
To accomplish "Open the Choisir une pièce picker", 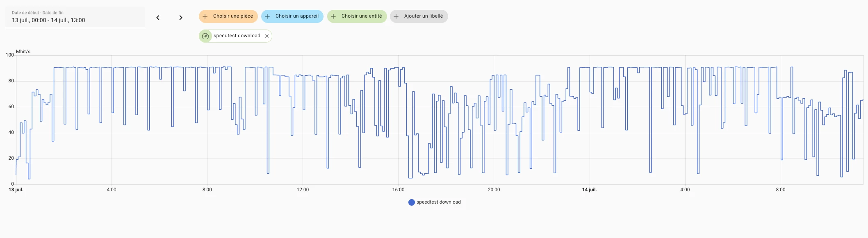I will click(x=233, y=16).
